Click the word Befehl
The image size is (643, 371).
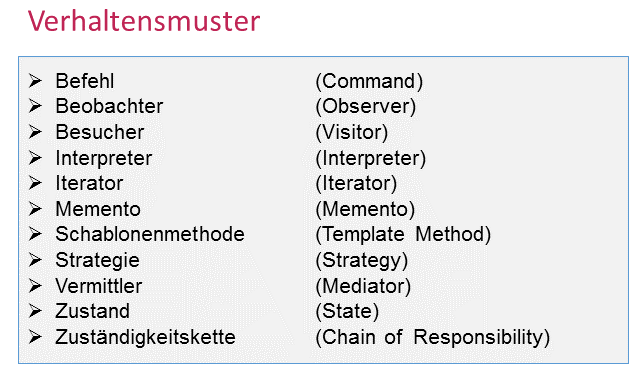pos(85,81)
